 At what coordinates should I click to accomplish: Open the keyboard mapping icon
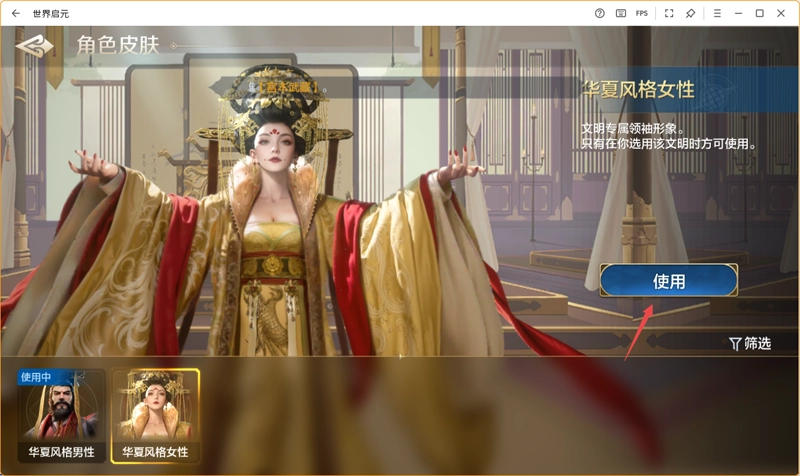click(x=621, y=13)
